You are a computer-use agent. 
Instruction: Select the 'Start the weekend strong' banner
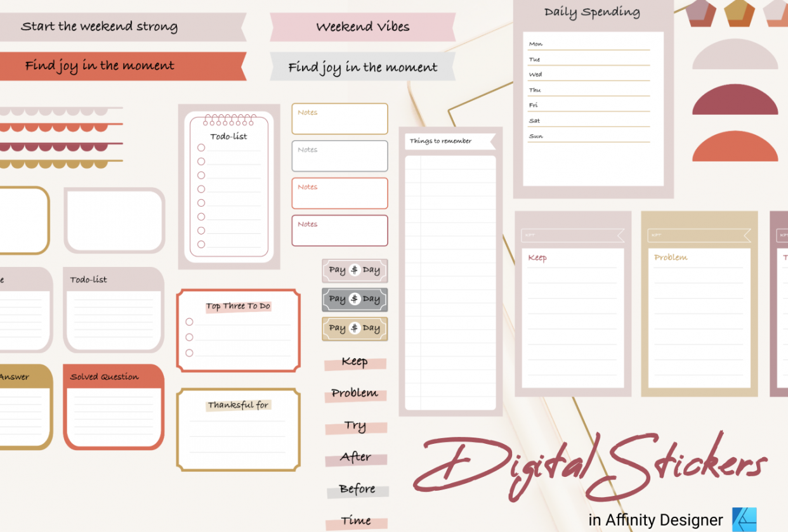click(123, 27)
